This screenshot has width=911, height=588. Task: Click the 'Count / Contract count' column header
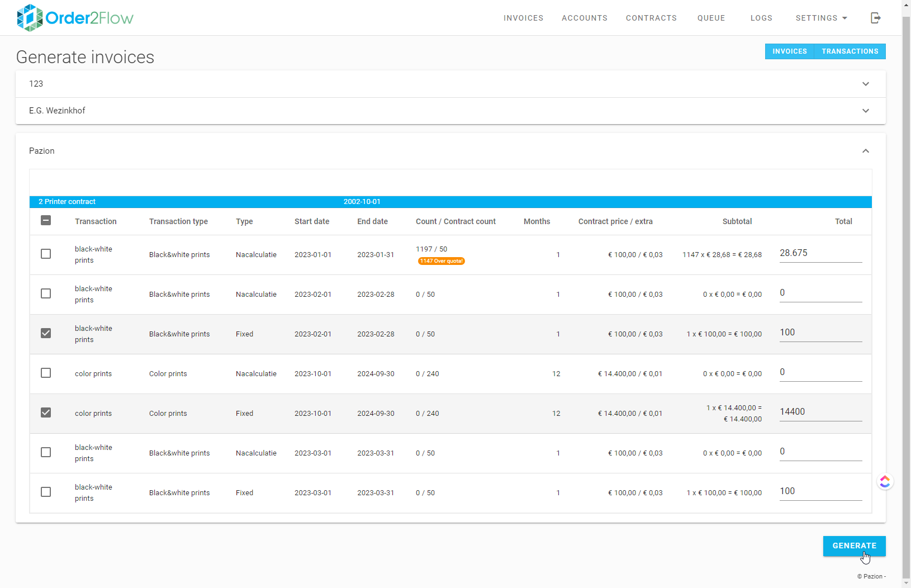point(455,221)
